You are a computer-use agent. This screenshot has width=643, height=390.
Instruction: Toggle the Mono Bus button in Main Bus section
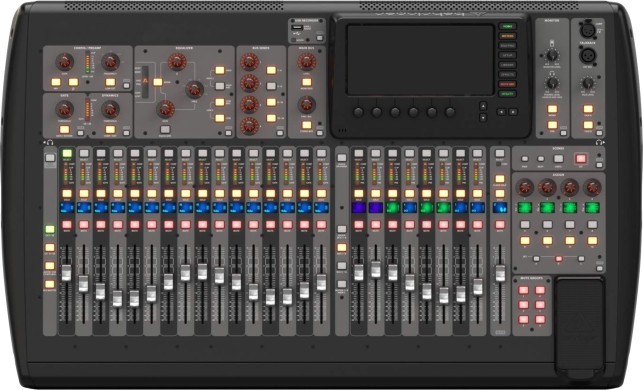point(306,82)
